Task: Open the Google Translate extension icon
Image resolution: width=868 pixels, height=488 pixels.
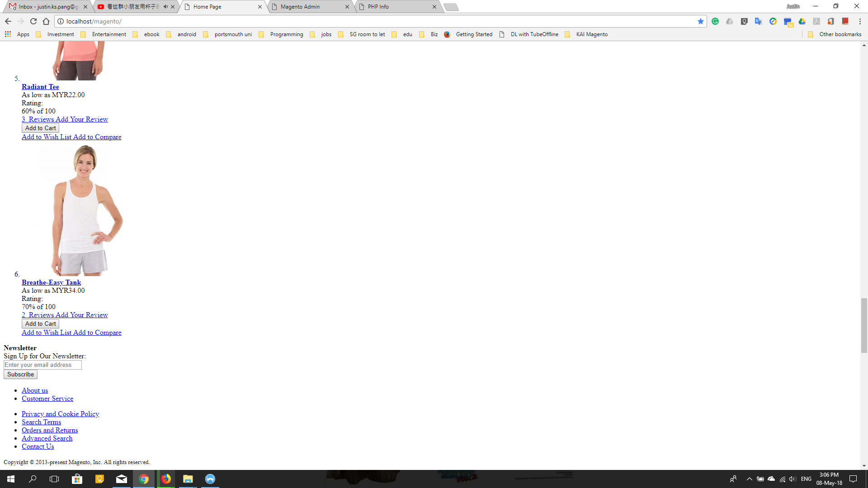Action: pos(759,21)
